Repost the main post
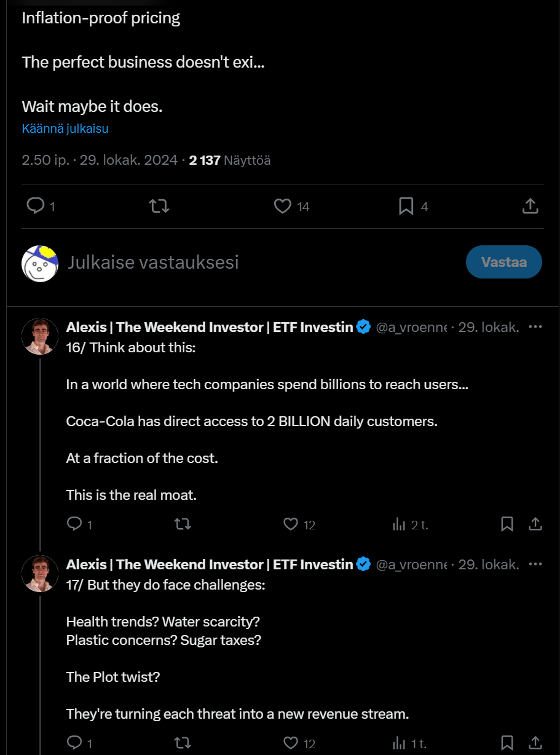Image resolution: width=560 pixels, height=755 pixels. click(x=159, y=206)
